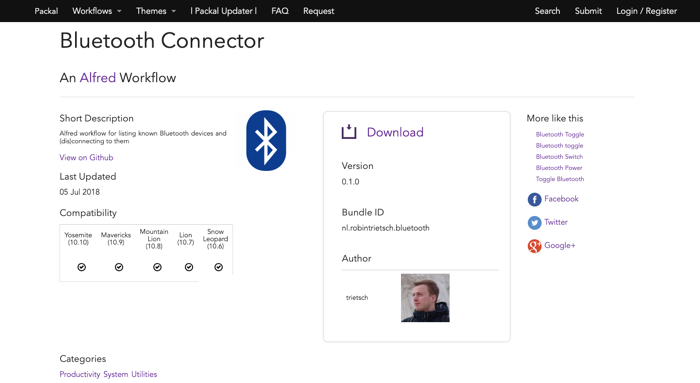700x383 pixels.
Task: Click the Twitter text link
Action: [x=556, y=222]
